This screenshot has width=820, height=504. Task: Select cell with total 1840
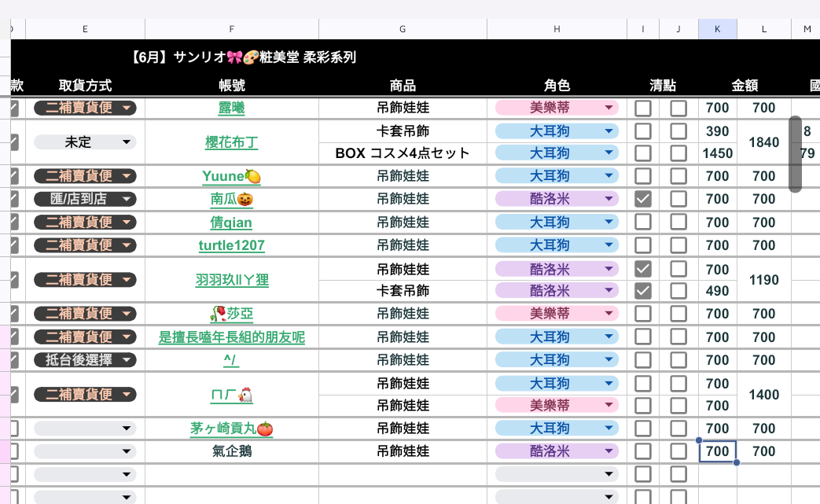763,142
